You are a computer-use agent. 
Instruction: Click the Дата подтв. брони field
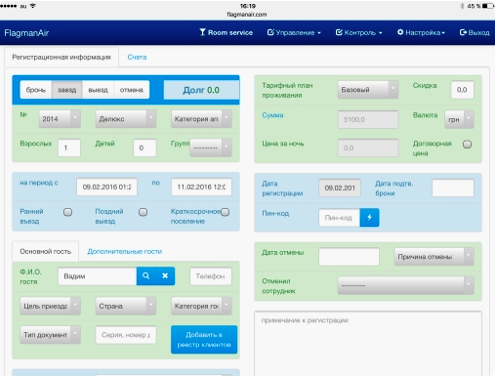pos(453,188)
